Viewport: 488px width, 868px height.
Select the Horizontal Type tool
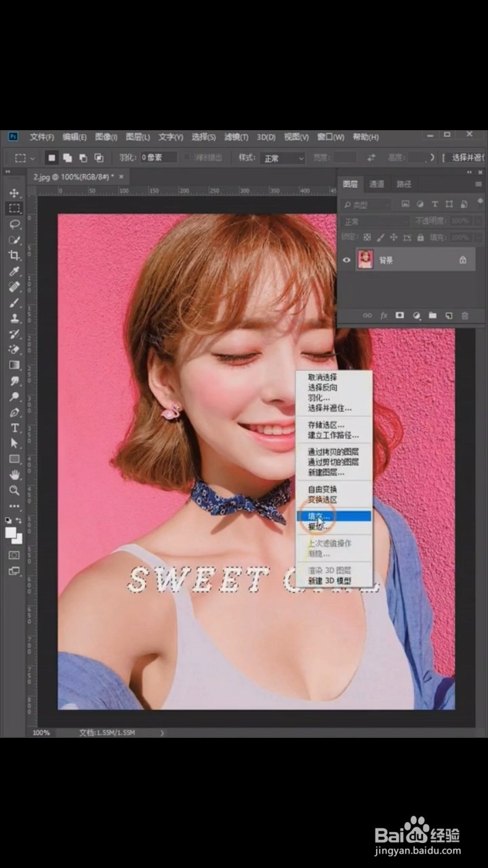14,428
